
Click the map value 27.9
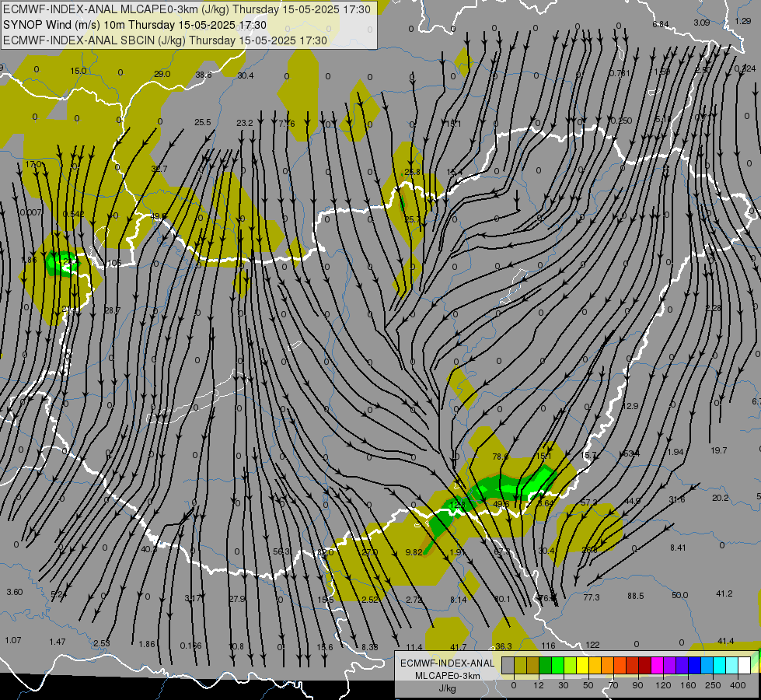point(237,599)
